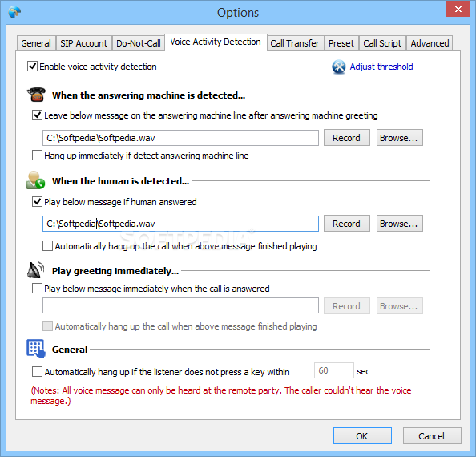Click Record for answering machine message
The height and width of the screenshot is (457, 476).
347,138
